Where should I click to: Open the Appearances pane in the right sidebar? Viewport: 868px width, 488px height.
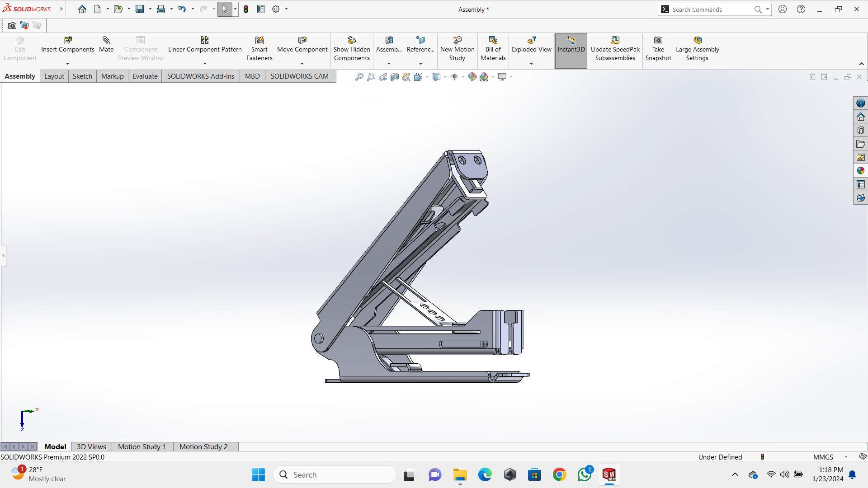(860, 171)
